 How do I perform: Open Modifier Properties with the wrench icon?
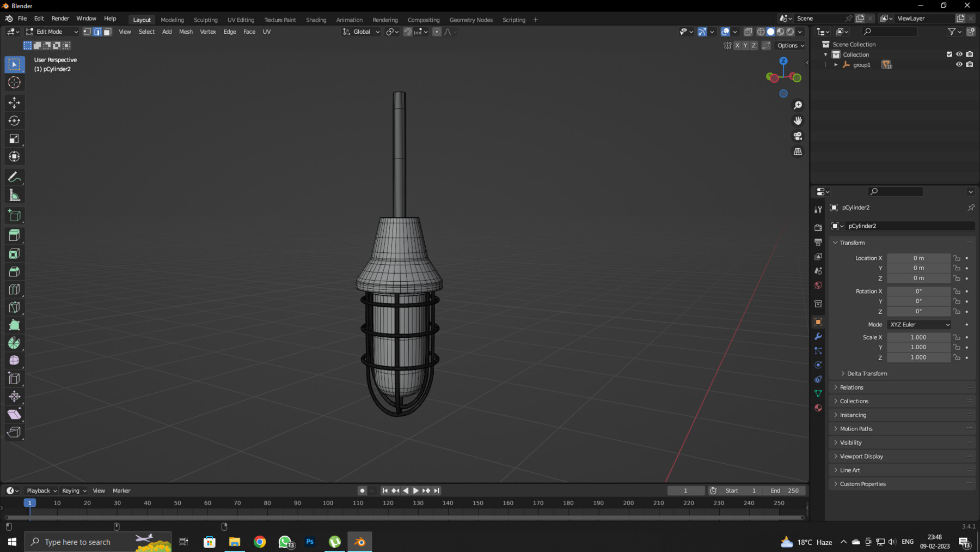(818, 337)
